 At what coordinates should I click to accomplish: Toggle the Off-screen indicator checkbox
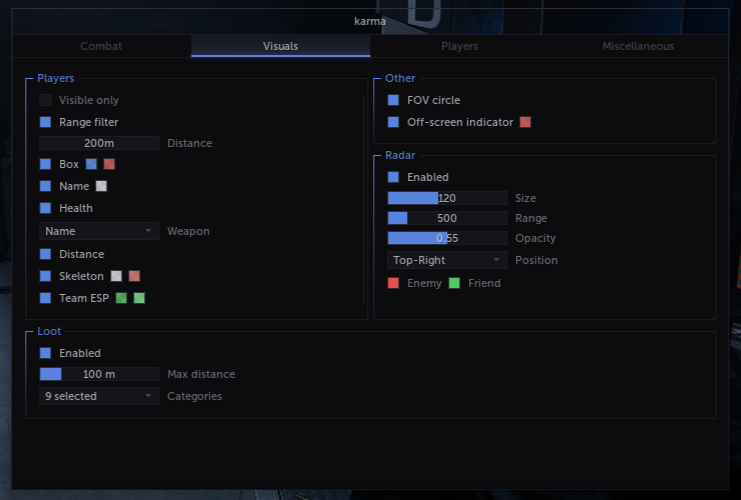[393, 122]
